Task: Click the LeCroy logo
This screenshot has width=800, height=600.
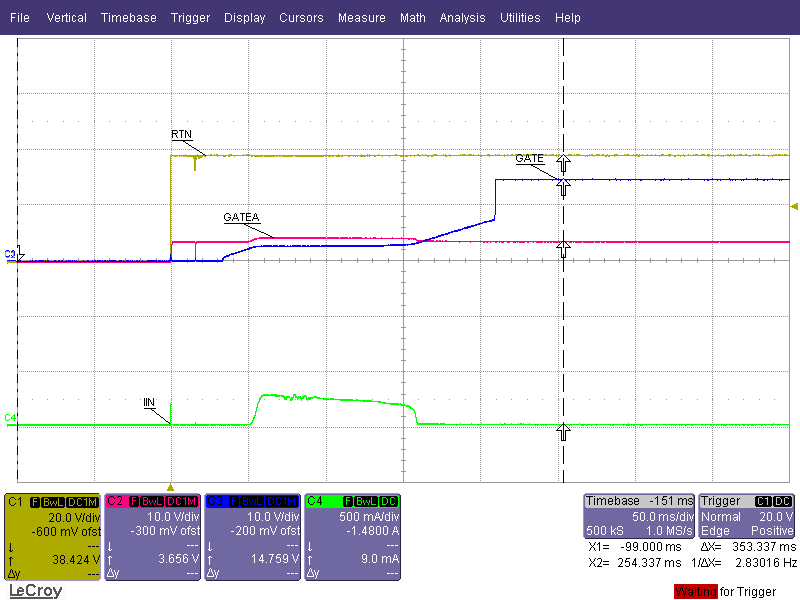Action: pyautogui.click(x=35, y=591)
